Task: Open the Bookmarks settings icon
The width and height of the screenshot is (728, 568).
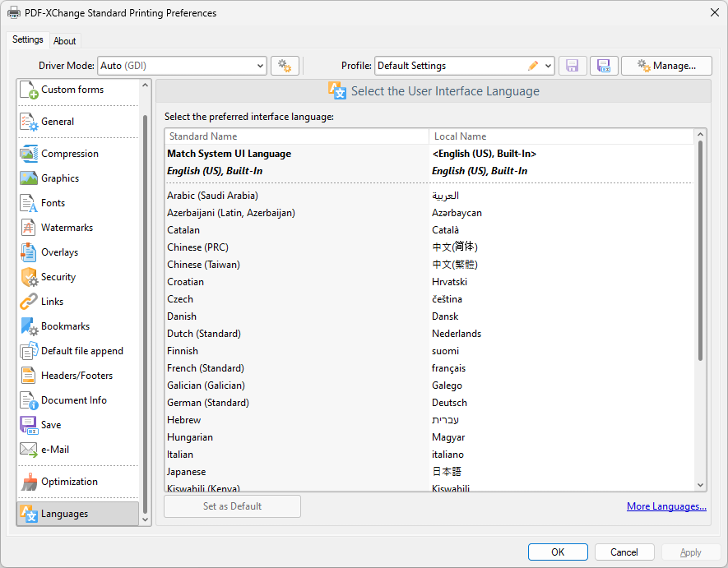Action: (29, 326)
